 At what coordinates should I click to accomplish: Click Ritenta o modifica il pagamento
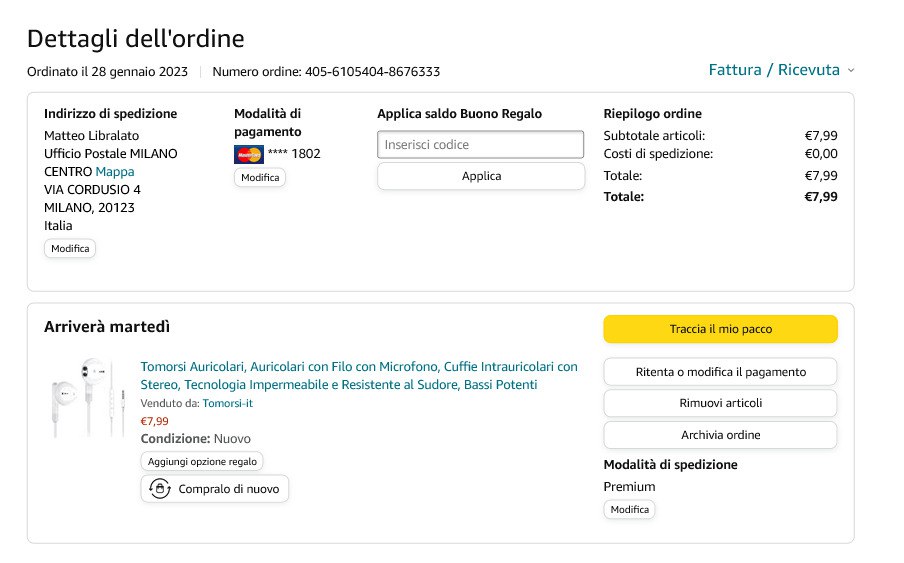(720, 372)
